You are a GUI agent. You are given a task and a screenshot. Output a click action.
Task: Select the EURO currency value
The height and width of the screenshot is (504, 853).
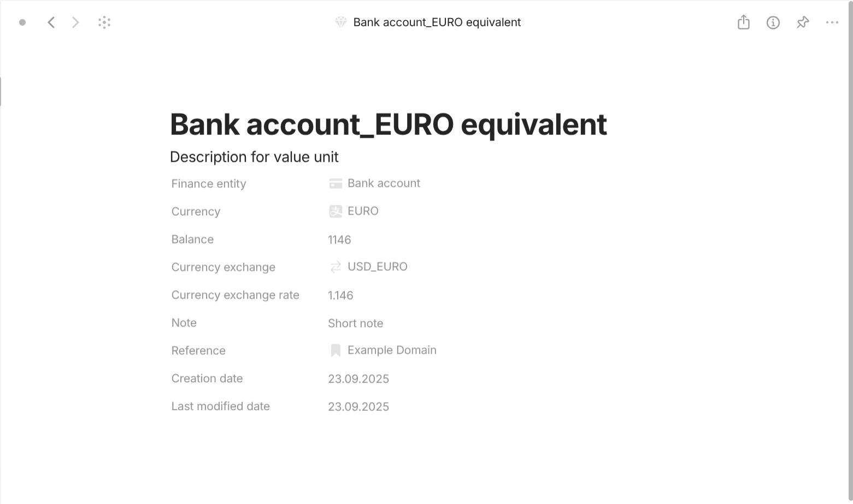pos(363,211)
